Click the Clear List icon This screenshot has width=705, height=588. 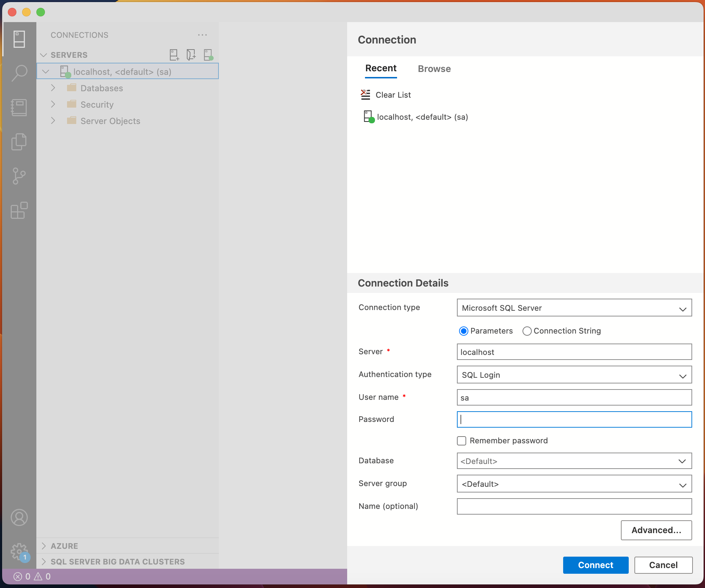(x=365, y=95)
